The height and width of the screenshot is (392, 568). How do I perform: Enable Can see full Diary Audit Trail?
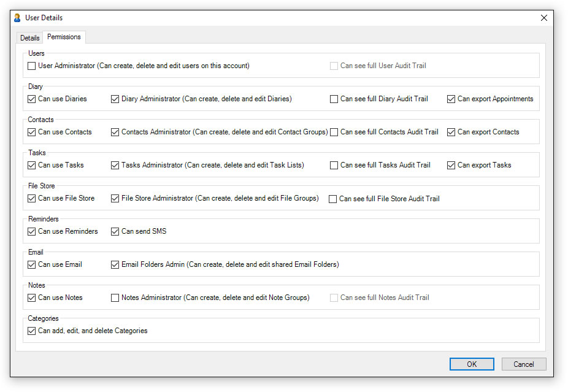click(334, 99)
